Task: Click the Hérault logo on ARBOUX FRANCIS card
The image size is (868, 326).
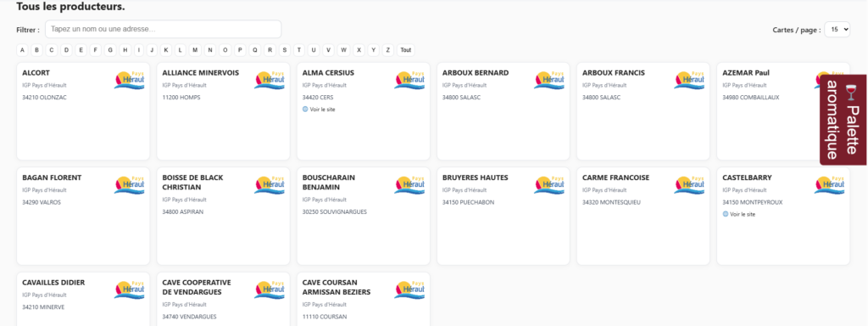Action: click(689, 80)
